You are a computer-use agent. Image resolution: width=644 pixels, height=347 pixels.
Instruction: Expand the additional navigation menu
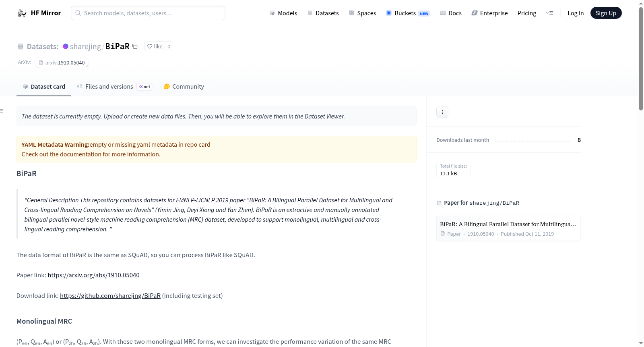tap(549, 13)
